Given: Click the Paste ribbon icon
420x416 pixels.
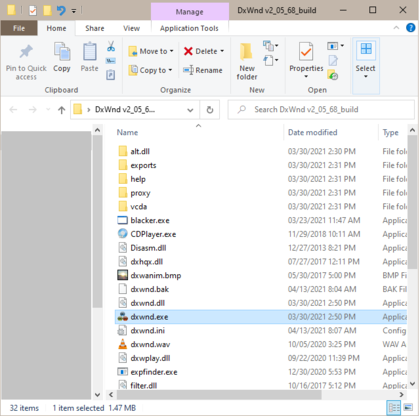Looking at the screenshot, I should [x=90, y=52].
